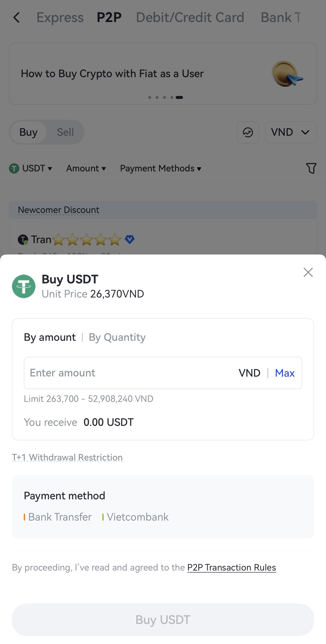Focus the Enter amount field
The width and height of the screenshot is (326, 644).
[130, 373]
